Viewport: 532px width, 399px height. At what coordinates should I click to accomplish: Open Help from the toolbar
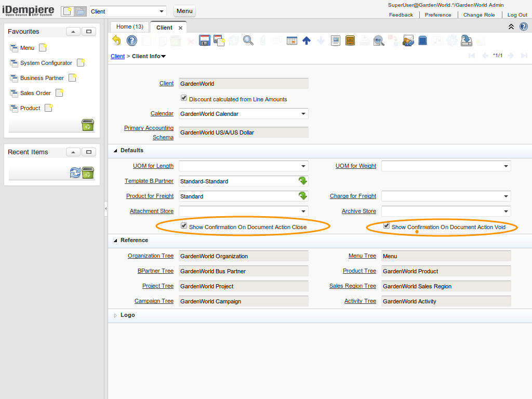(x=132, y=41)
